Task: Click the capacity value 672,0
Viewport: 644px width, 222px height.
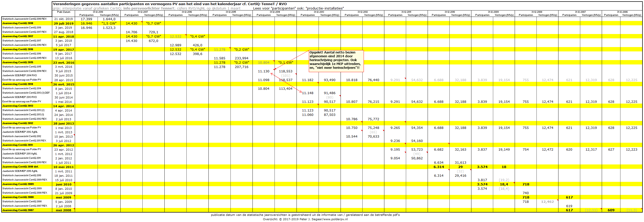Action: pos(154,41)
